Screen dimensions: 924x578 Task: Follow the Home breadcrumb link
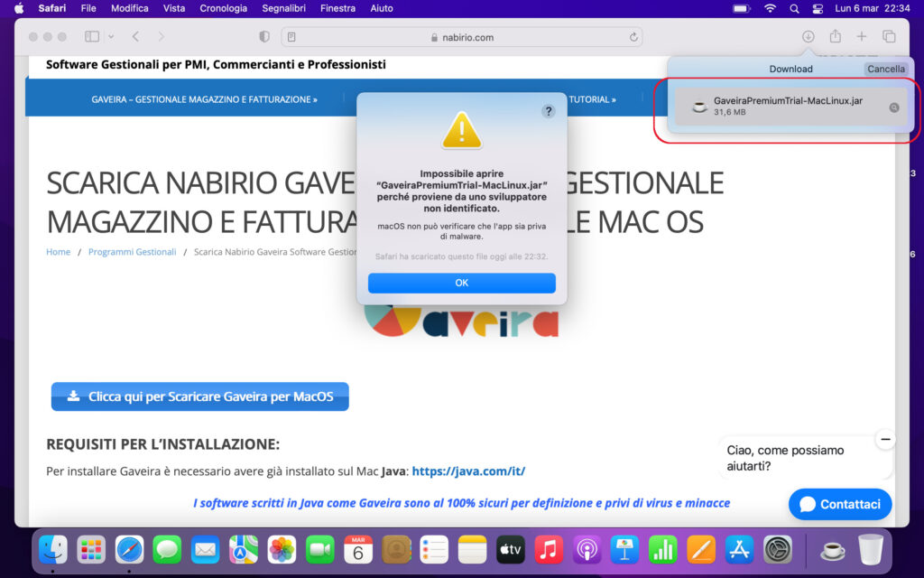[59, 252]
